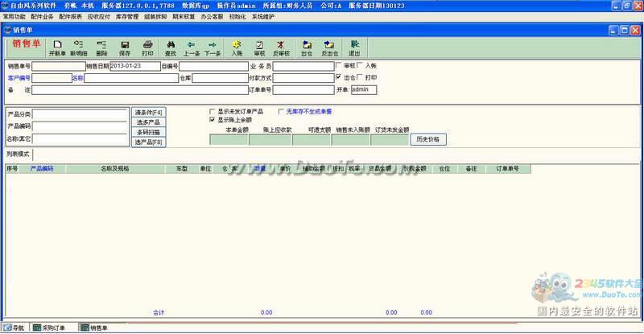Image resolution: width=644 pixels, height=334 pixels.
Task: Open the 初始化 menu
Action: (x=237, y=17)
